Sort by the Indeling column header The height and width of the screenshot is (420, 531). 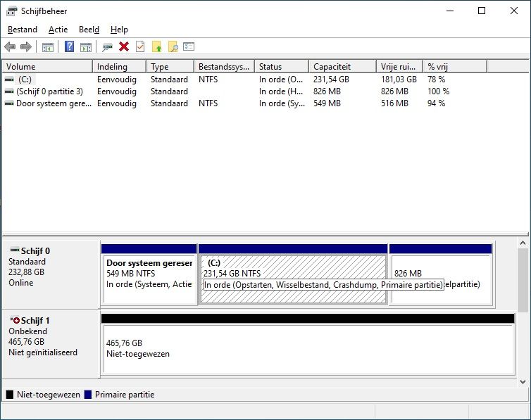click(x=119, y=66)
